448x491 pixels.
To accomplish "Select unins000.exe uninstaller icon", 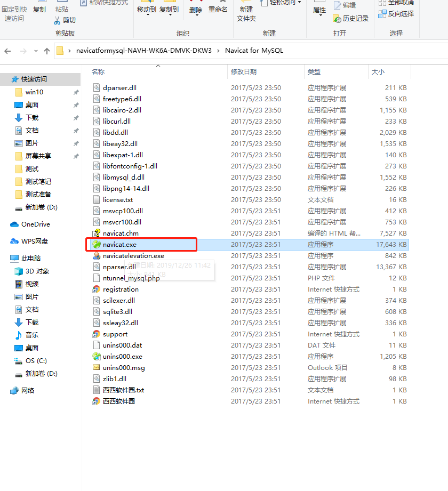I will coord(97,356).
